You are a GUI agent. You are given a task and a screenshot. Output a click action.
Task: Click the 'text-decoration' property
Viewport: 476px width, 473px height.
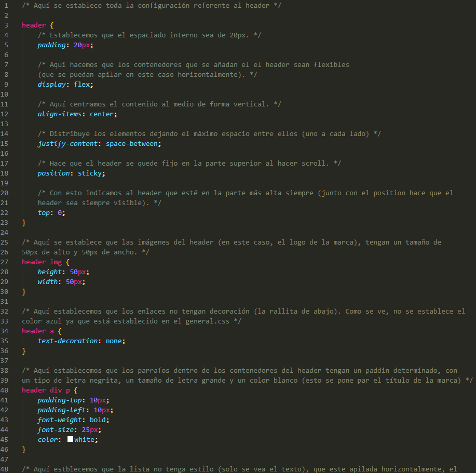pos(67,341)
